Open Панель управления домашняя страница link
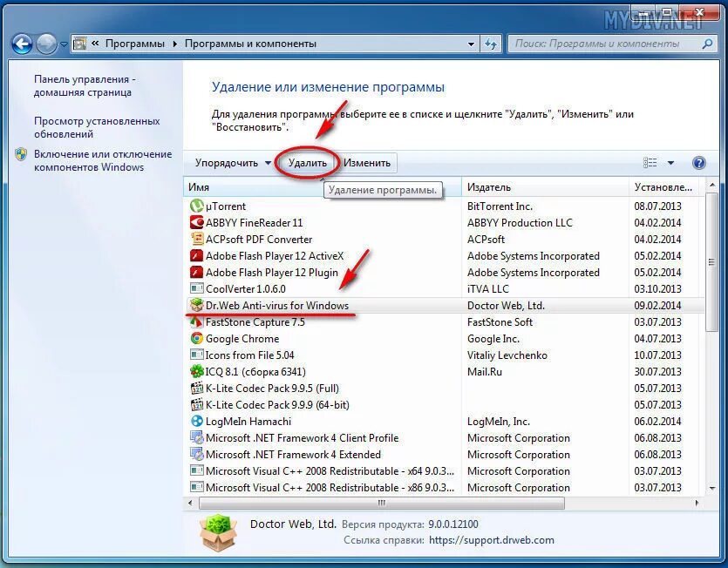Image resolution: width=728 pixels, height=568 pixels. (84, 86)
